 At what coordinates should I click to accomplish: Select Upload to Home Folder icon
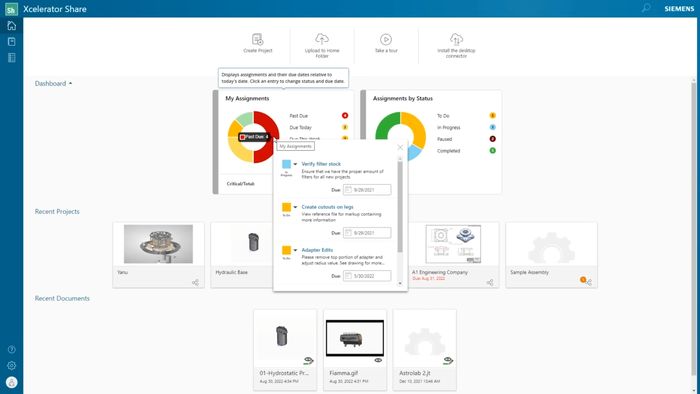(321, 39)
